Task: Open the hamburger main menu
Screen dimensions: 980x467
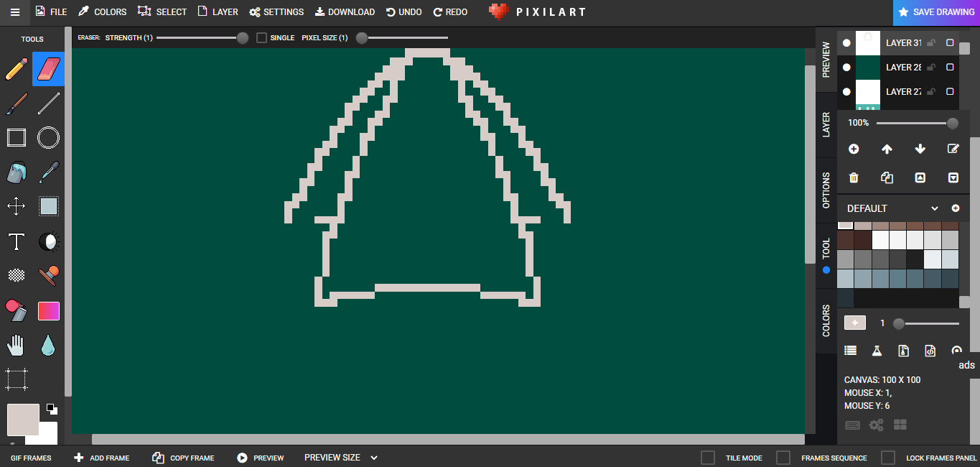Action: [x=15, y=12]
